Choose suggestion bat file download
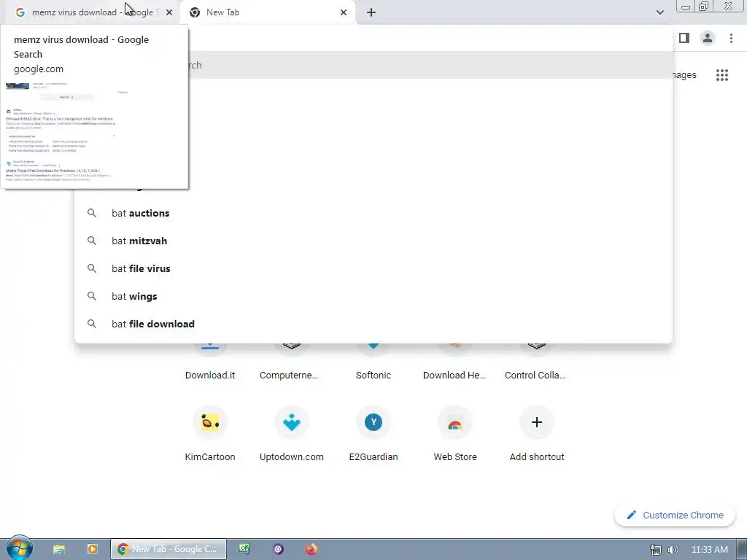Viewport: 747px width, 560px height. (373, 323)
